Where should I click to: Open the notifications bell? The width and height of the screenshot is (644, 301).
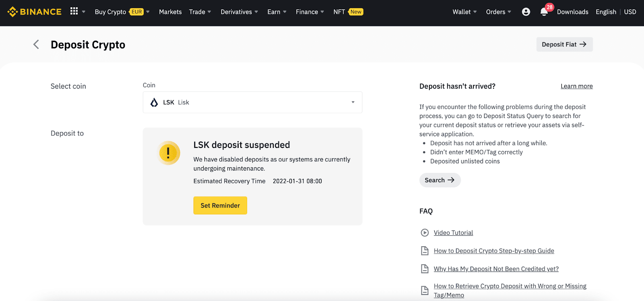544,12
